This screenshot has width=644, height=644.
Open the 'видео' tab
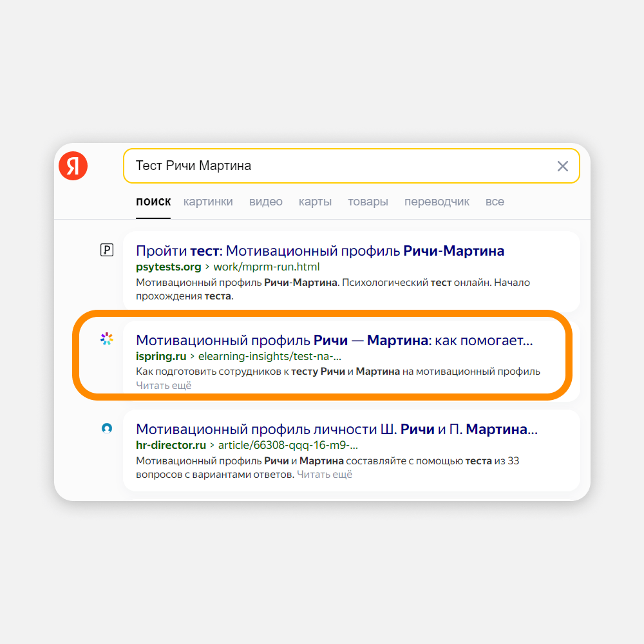(266, 202)
